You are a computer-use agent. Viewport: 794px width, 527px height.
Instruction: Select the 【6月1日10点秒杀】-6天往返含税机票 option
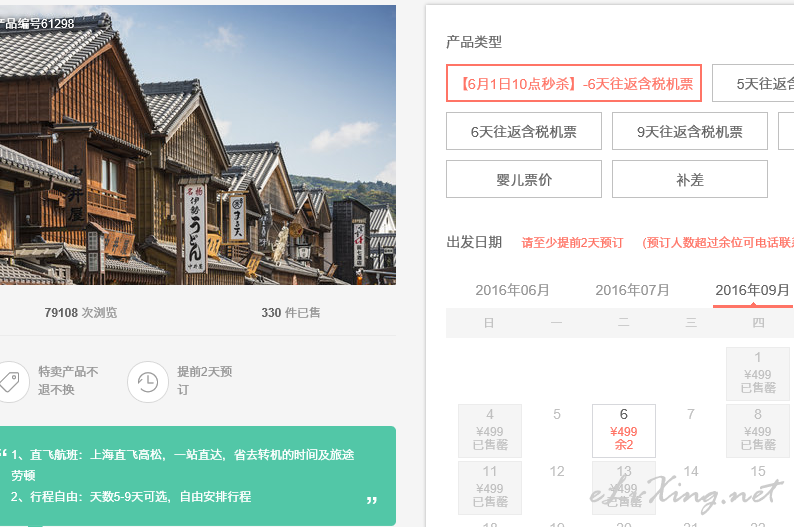click(x=574, y=83)
